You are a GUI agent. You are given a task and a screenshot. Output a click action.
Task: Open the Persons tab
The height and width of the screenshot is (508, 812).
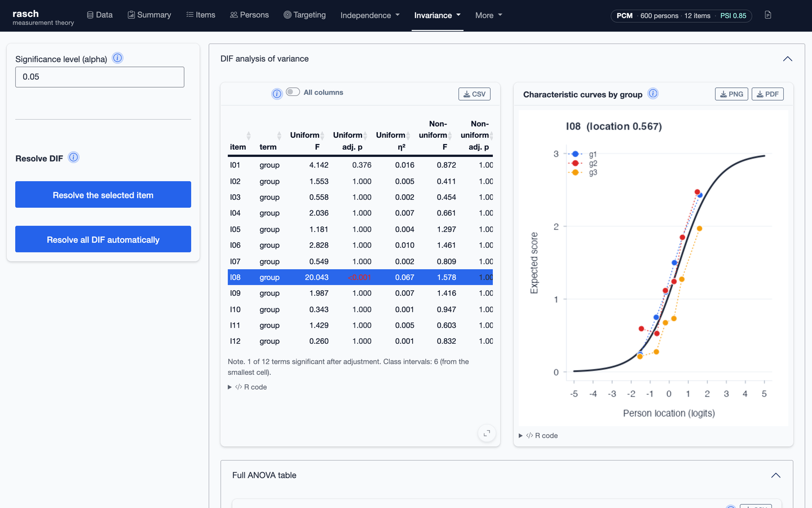(249, 15)
